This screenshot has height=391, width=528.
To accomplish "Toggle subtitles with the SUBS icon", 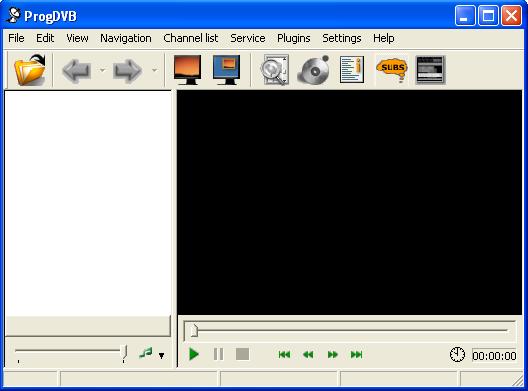I will (x=392, y=70).
